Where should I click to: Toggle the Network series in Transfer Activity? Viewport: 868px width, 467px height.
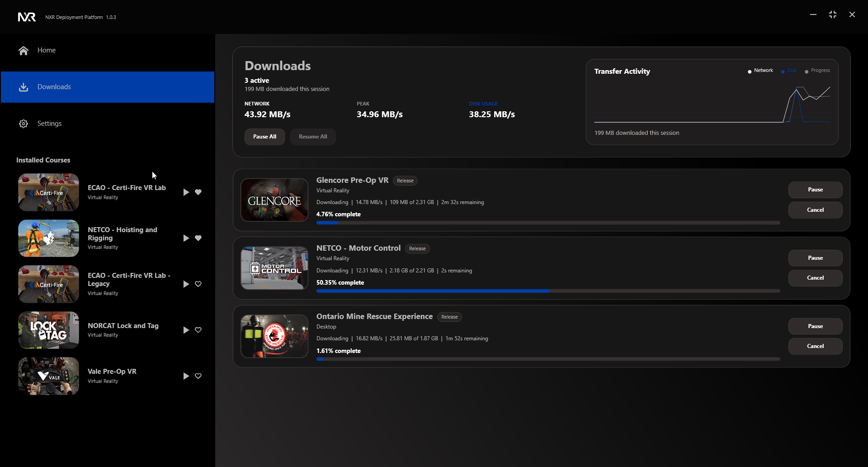[x=760, y=71]
